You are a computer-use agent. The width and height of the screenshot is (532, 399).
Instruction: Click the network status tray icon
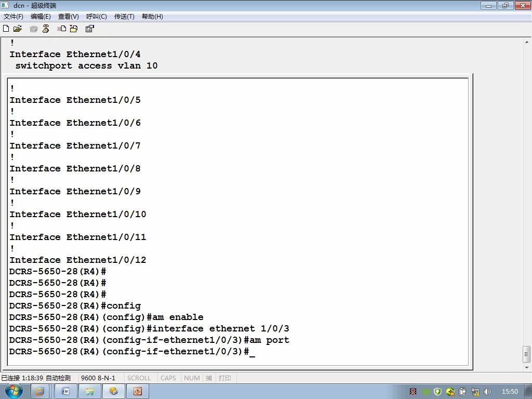[475, 392]
